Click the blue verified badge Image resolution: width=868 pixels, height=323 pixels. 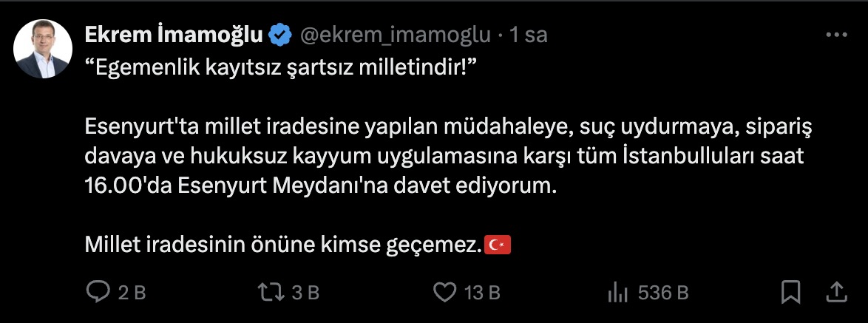279,35
